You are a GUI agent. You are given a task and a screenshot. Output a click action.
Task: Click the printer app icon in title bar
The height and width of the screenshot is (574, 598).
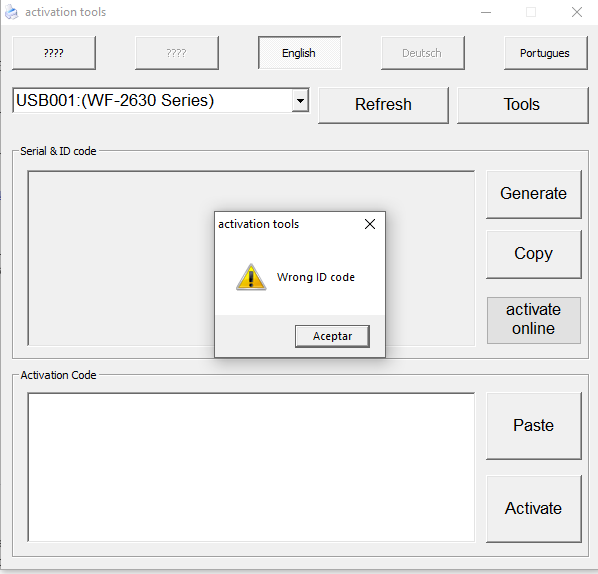point(11,12)
